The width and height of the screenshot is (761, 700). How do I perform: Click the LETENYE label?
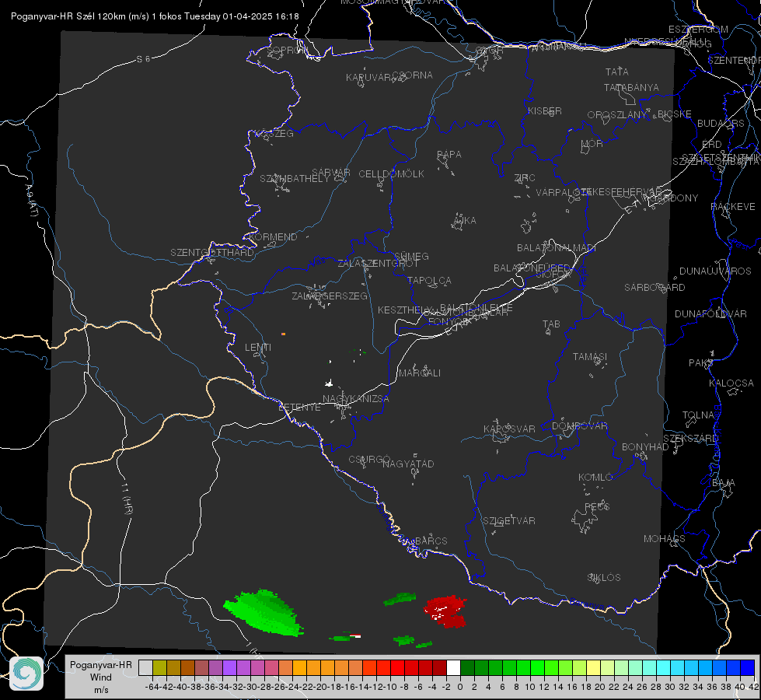pyautogui.click(x=299, y=408)
